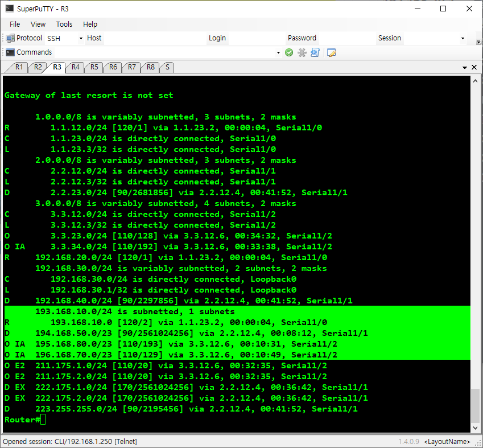This screenshot has height=448, width=483.
Task: Click the terminal scrollbar down arrow
Action: pyautogui.click(x=475, y=428)
